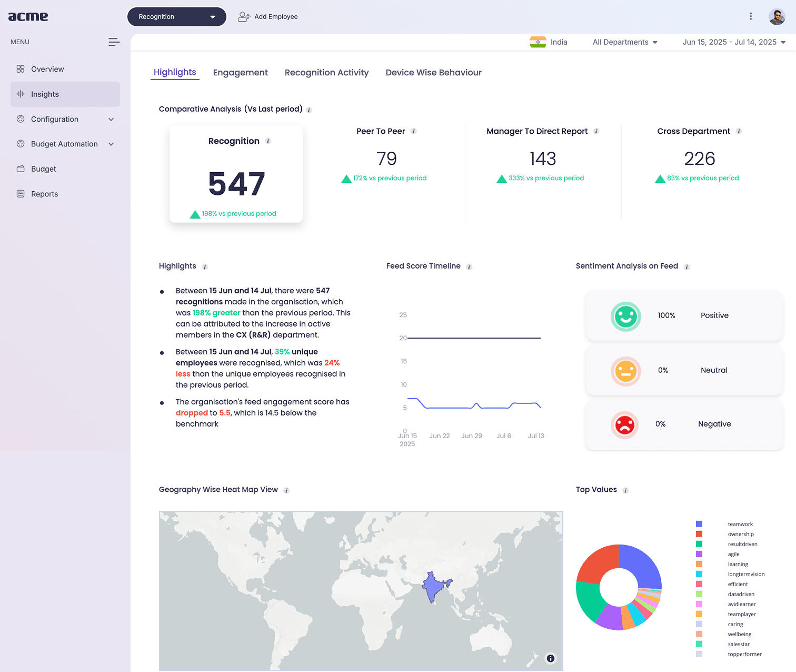Click the agile legend label
This screenshot has height=672, width=796.
733,554
